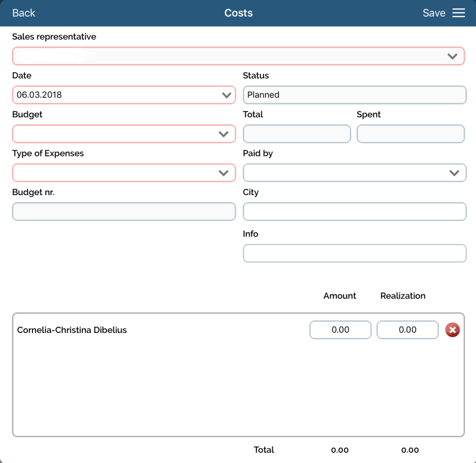Focus the Budget nr. field
Image resolution: width=476 pixels, height=463 pixels.
click(x=124, y=212)
